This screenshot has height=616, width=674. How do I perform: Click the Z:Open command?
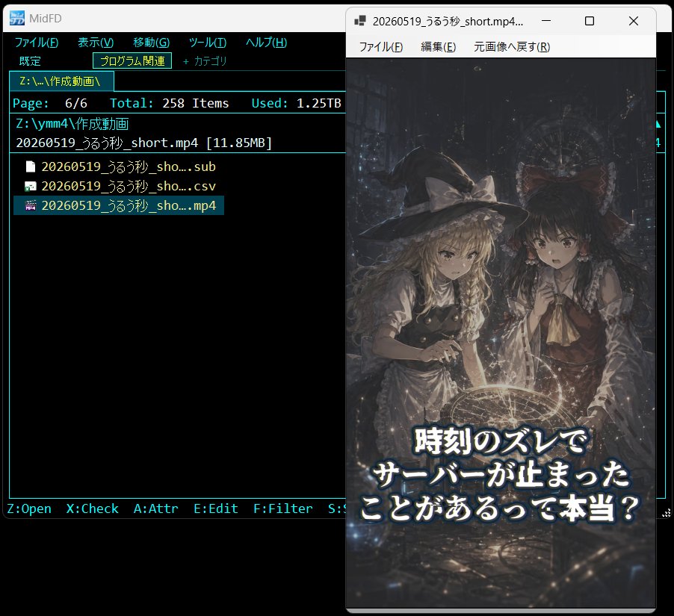tap(29, 508)
